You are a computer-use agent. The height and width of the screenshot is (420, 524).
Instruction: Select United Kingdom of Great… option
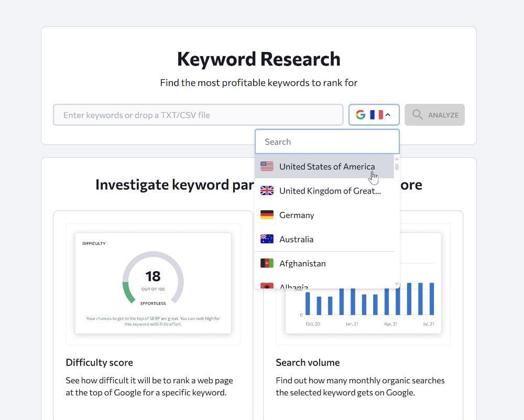point(324,191)
